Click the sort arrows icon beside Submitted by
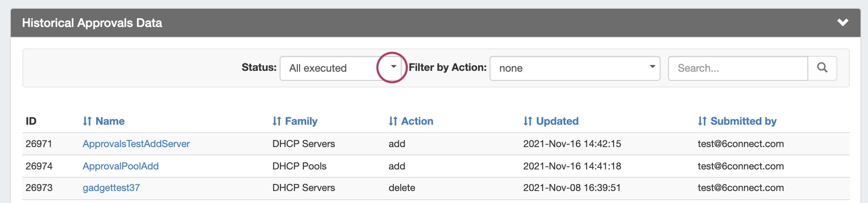This screenshot has width=868, height=203. point(702,121)
